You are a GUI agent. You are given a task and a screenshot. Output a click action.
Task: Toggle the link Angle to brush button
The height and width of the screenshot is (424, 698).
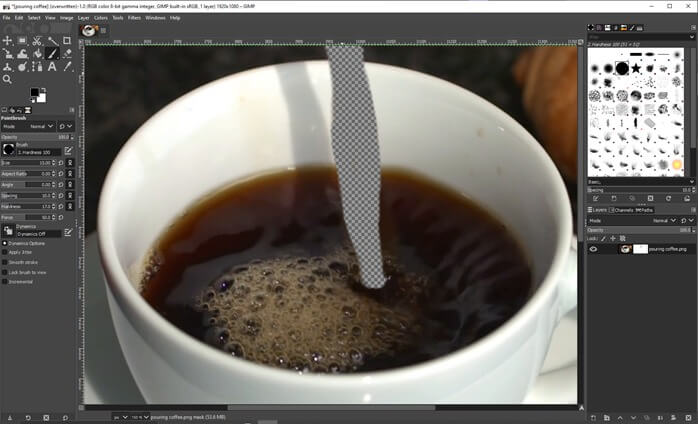point(70,184)
